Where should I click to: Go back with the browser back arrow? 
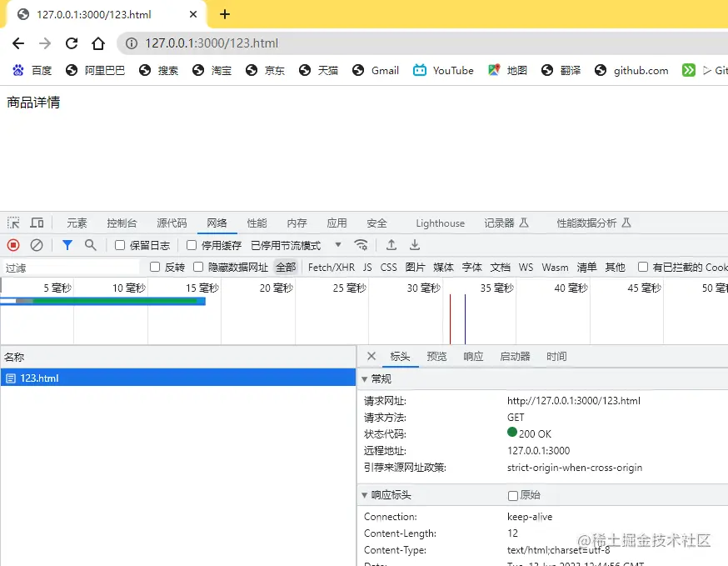point(18,43)
